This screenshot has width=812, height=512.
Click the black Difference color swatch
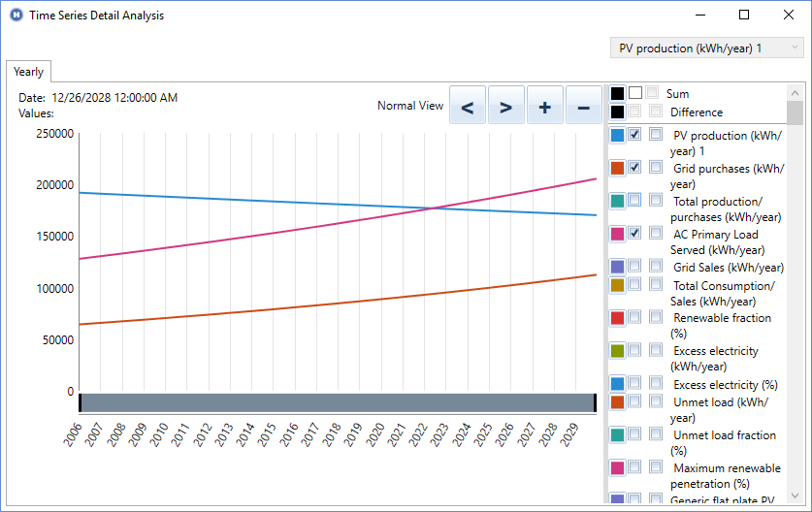coord(617,112)
